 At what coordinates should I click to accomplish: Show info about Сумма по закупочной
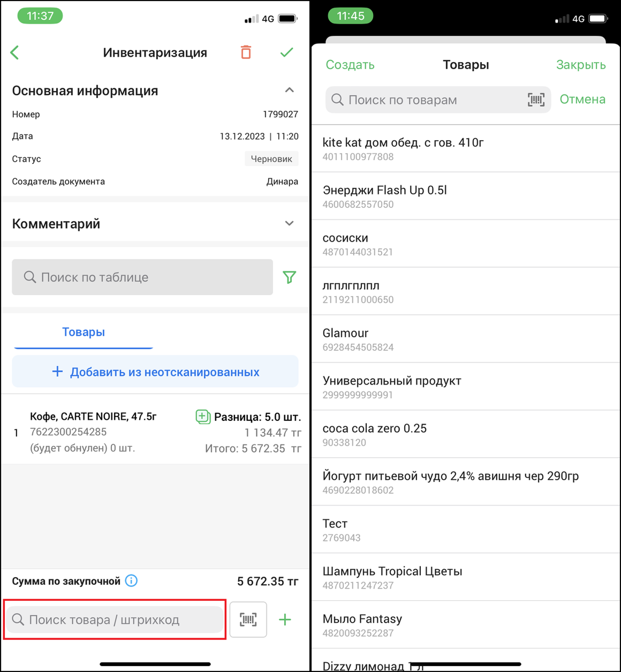click(131, 580)
